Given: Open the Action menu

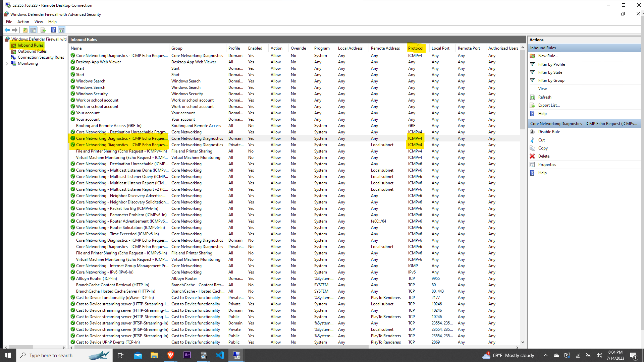Looking at the screenshot, I should point(23,22).
